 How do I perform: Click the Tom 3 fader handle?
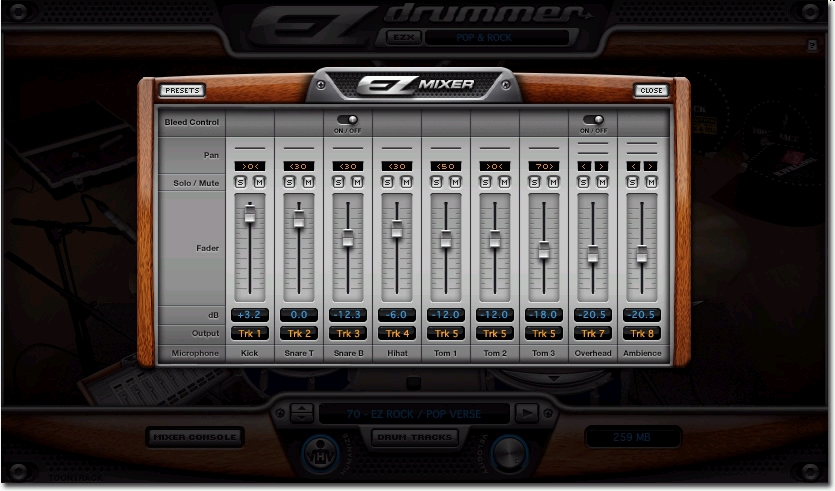544,250
